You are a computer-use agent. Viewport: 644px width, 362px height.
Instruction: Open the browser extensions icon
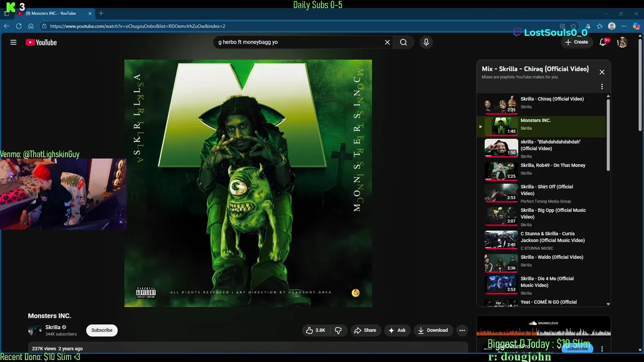pyautogui.click(x=588, y=26)
